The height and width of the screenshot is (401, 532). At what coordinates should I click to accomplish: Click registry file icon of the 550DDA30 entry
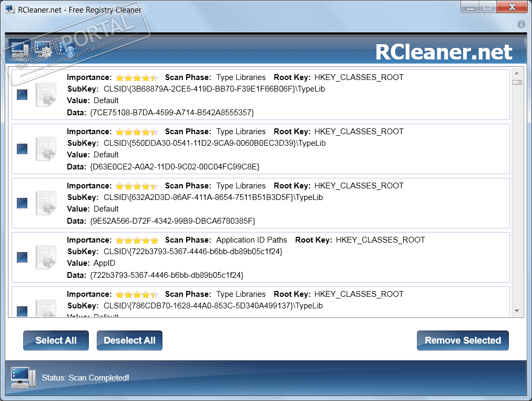tap(46, 149)
